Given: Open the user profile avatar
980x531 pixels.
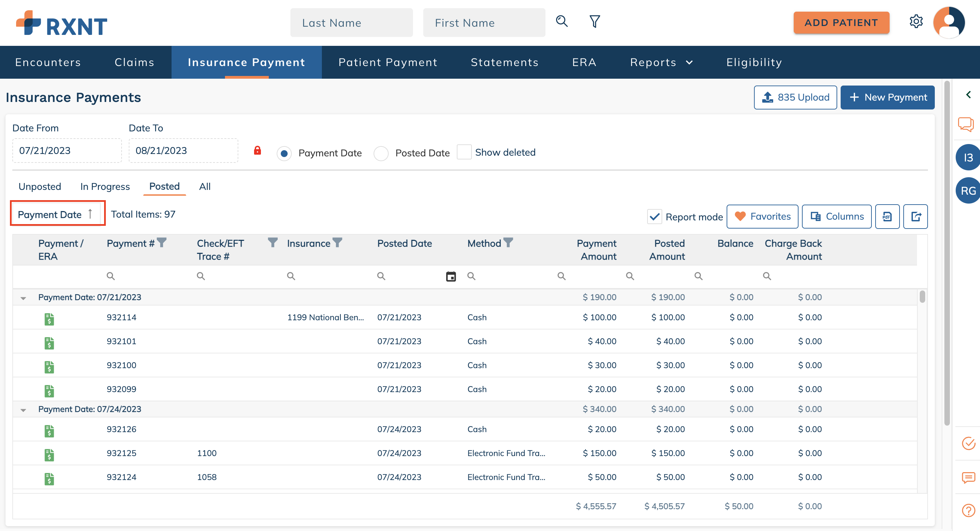Looking at the screenshot, I should tap(949, 22).
